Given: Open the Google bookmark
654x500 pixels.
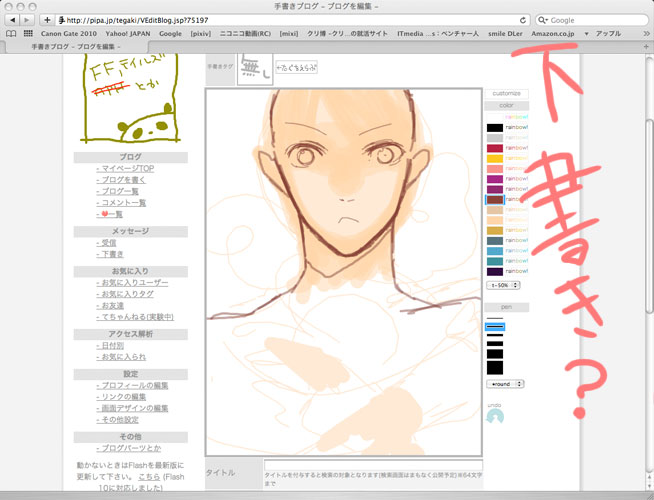Looking at the screenshot, I should [170, 33].
